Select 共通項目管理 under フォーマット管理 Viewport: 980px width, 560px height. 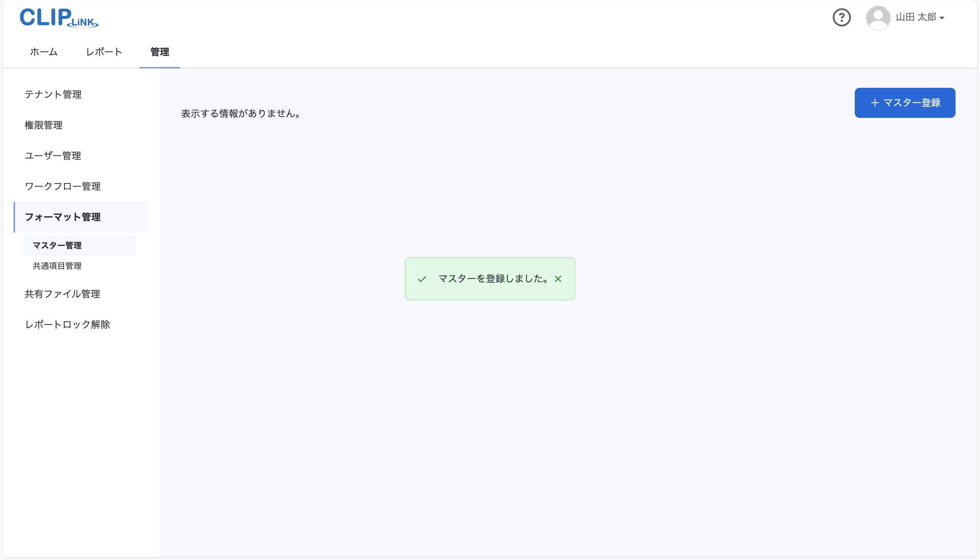click(x=57, y=266)
